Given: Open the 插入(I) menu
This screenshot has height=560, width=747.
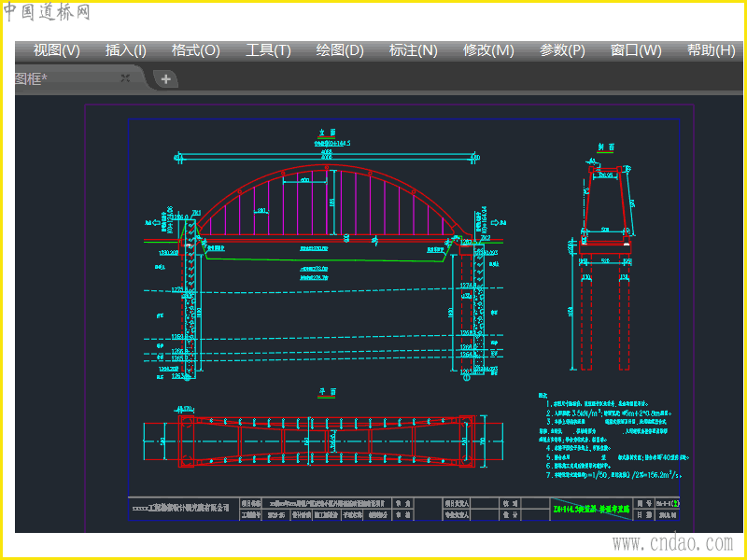Looking at the screenshot, I should (x=126, y=50).
